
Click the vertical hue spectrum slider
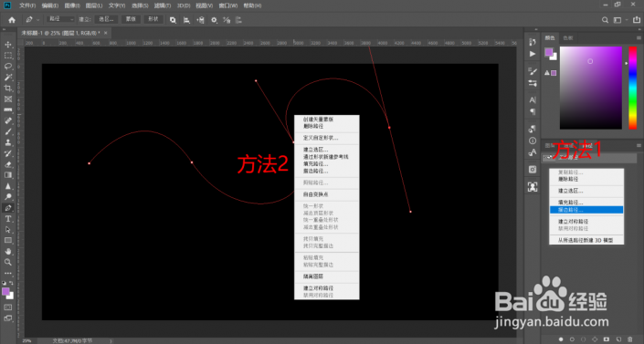632,88
